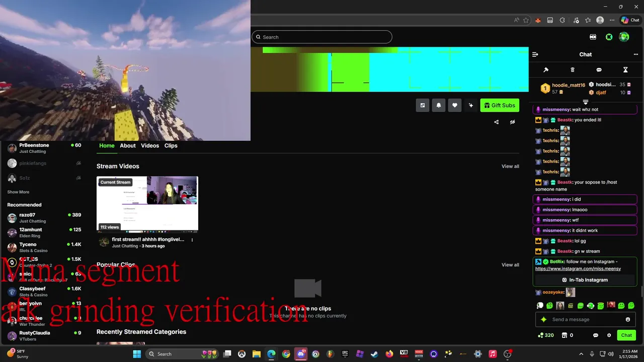Click the Read aloud icon in address bar
This screenshot has height=362, width=644.
pos(516,20)
